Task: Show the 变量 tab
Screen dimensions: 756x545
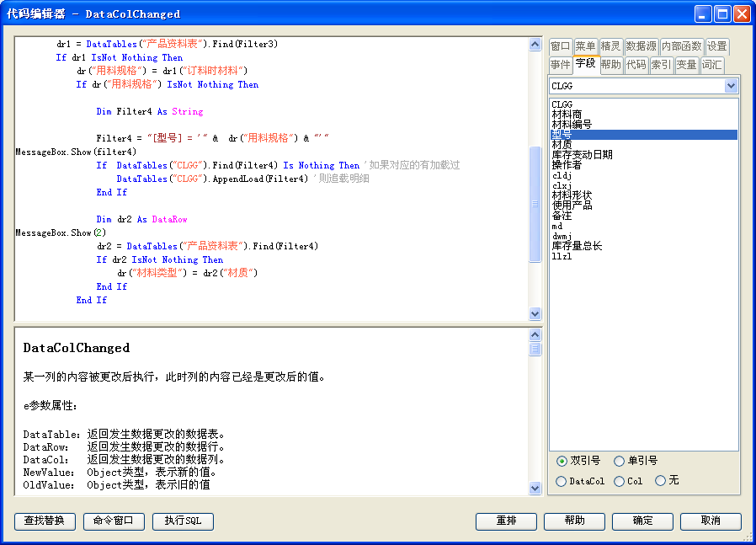Action: (686, 65)
